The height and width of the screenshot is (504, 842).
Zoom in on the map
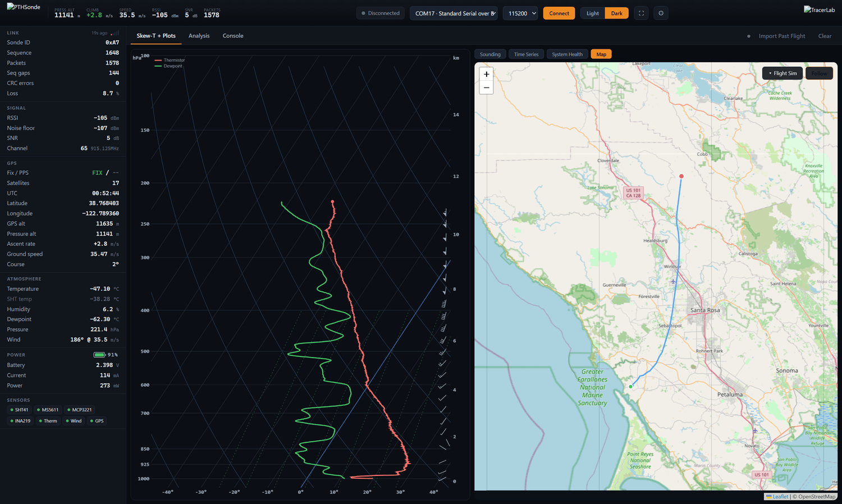pos(486,74)
